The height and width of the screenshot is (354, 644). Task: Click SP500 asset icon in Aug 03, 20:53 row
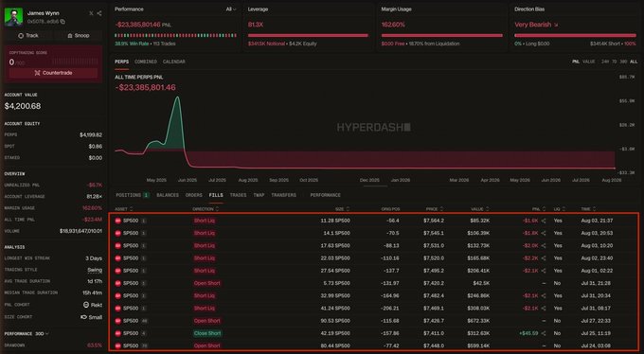coord(117,233)
